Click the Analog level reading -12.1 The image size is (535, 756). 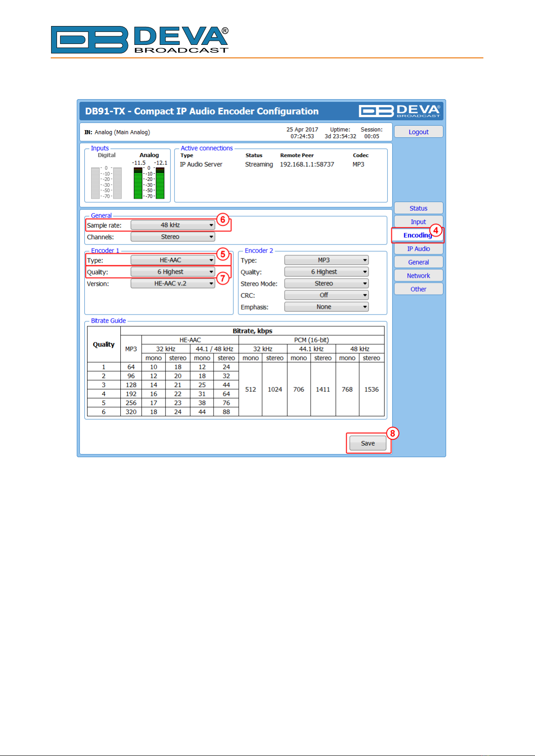(x=160, y=163)
